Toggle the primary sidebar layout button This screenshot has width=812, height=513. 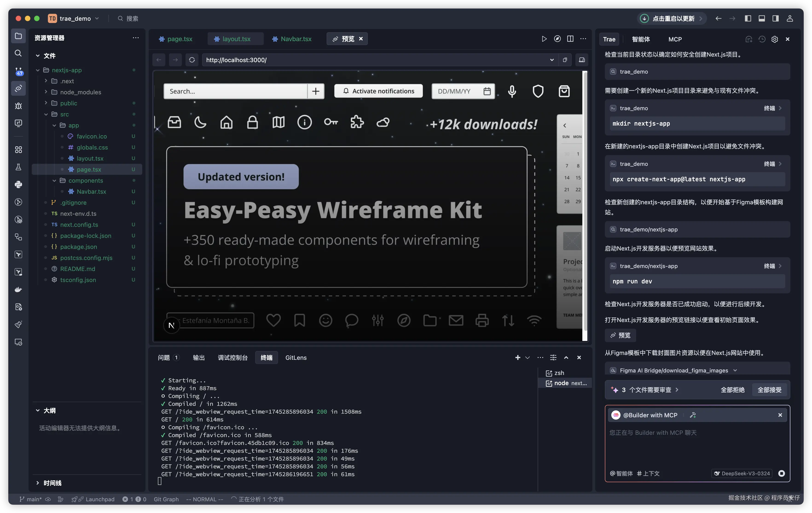[748, 19]
